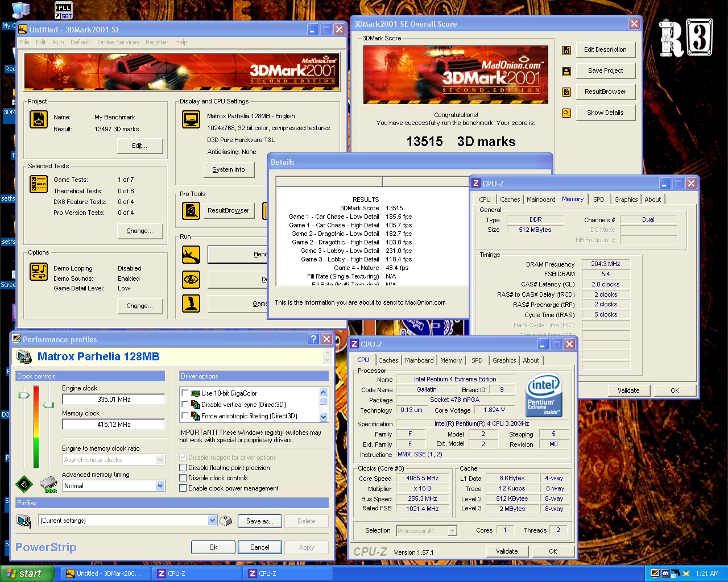Click the Project icon in 3DMark2001 window

click(x=39, y=119)
